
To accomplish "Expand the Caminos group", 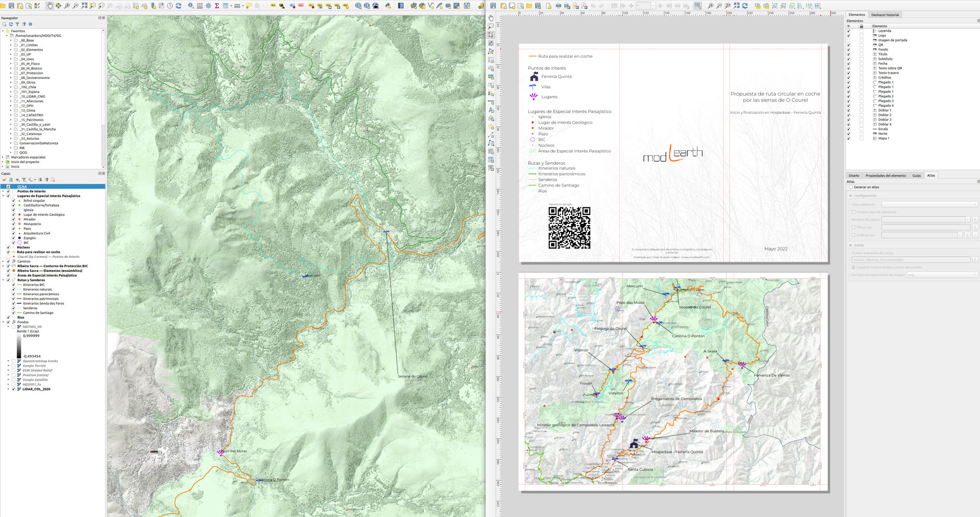I will pos(3,261).
